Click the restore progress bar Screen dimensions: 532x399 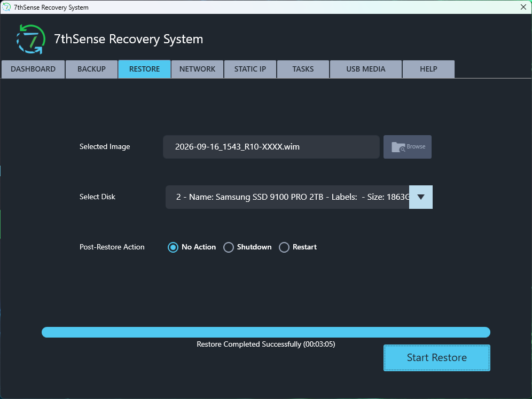[266, 332]
